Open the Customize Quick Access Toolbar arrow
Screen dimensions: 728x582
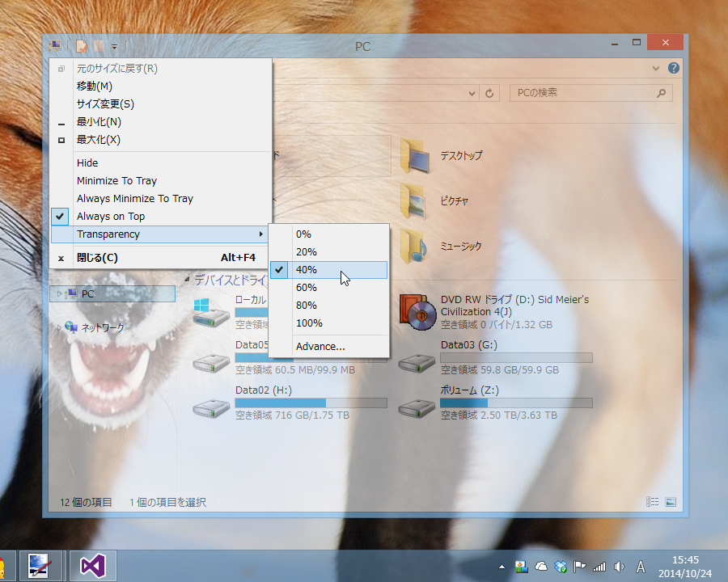[x=114, y=46]
